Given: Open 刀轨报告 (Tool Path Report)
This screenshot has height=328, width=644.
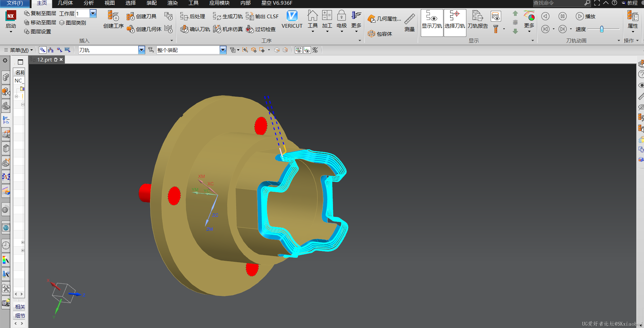Looking at the screenshot, I should (x=478, y=20).
